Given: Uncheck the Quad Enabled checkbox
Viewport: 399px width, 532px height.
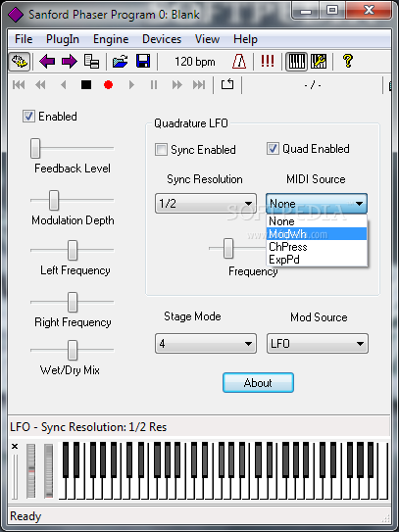Looking at the screenshot, I should (273, 149).
